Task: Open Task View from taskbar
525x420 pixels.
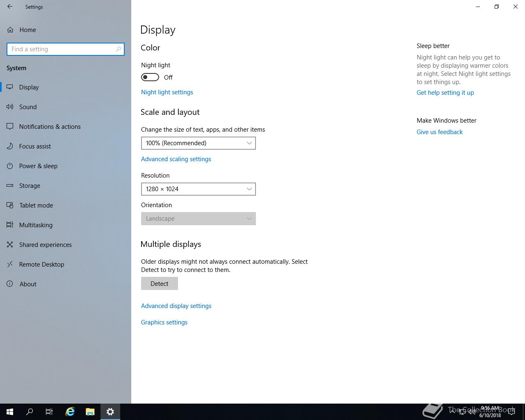Action: (49, 412)
